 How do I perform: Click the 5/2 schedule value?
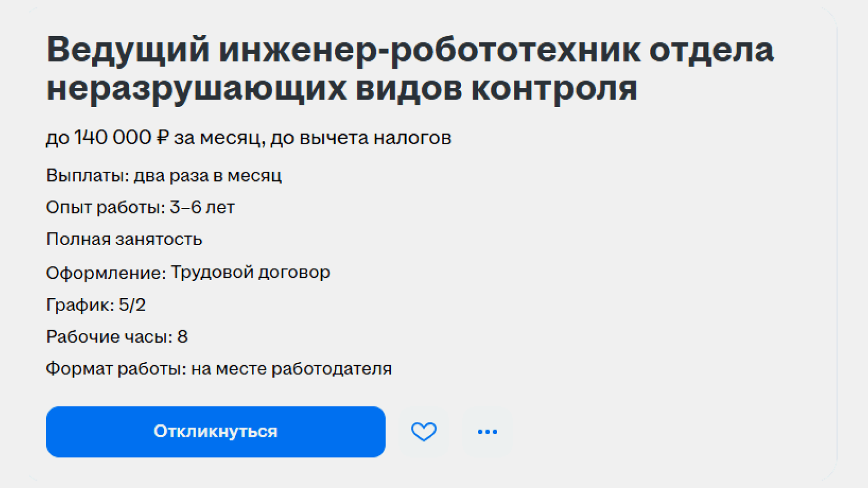(x=132, y=305)
